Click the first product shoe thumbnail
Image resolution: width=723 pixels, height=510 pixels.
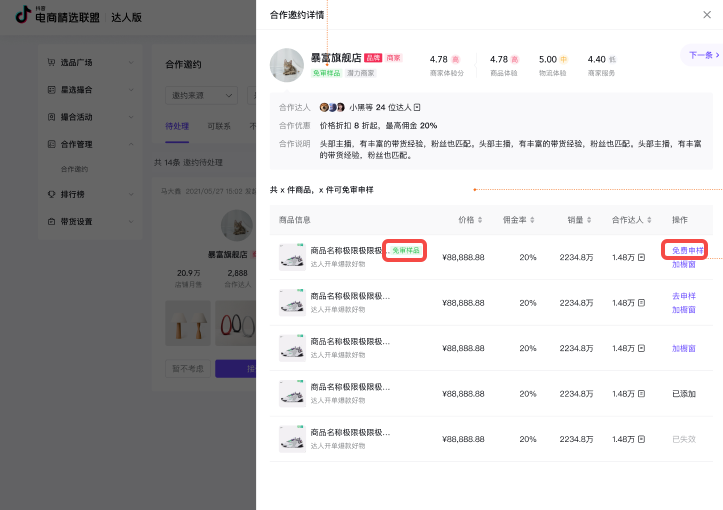click(292, 257)
